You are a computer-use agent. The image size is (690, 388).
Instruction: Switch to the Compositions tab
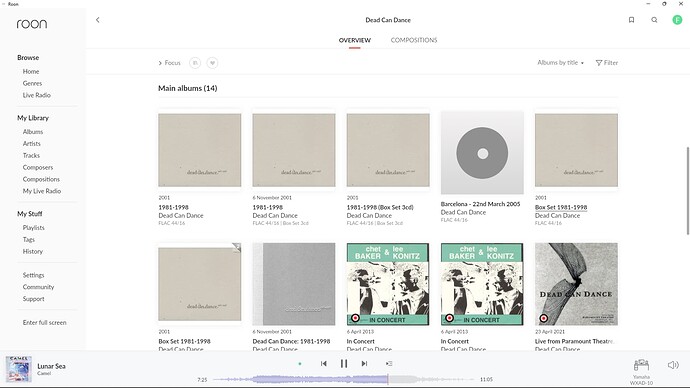pyautogui.click(x=414, y=40)
